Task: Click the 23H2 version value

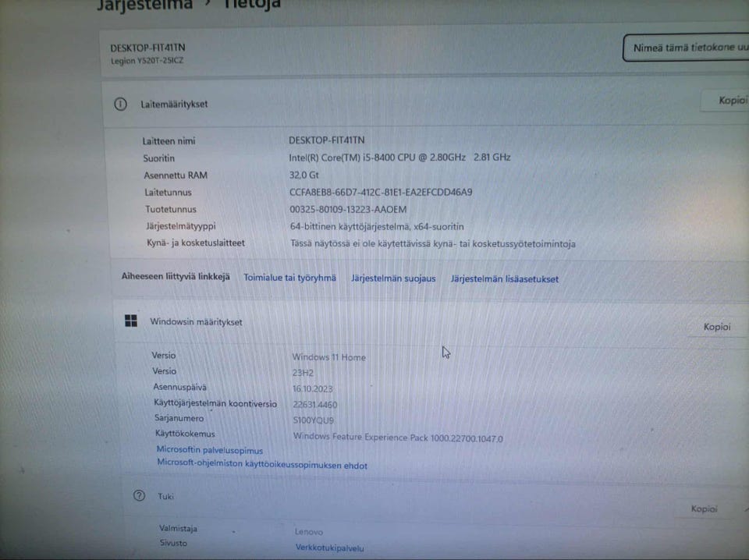Action: pos(303,373)
